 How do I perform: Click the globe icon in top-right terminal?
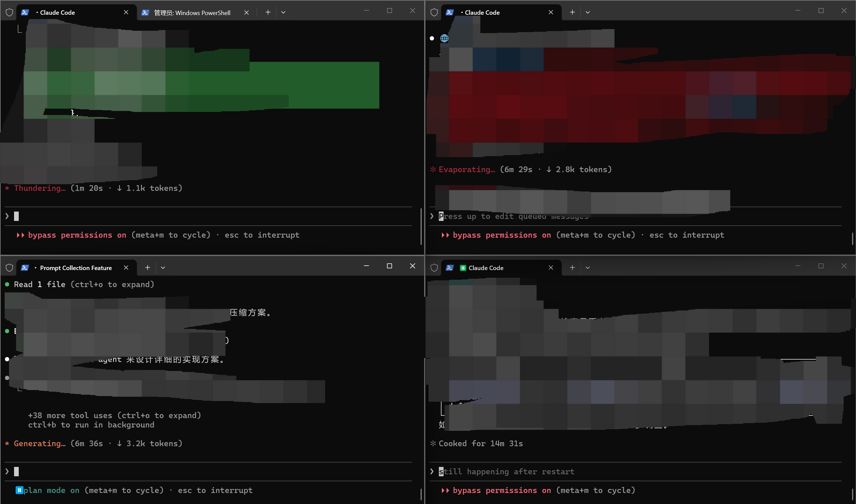click(x=444, y=38)
